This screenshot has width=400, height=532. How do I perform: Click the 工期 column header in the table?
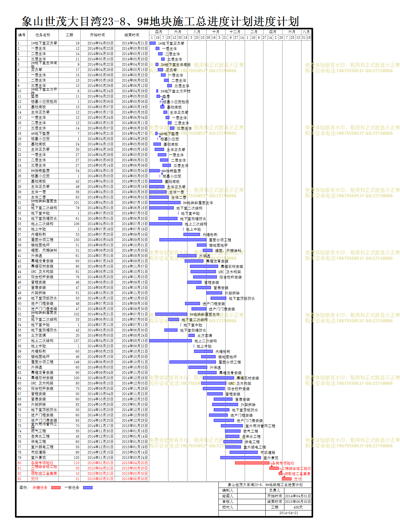69,35
